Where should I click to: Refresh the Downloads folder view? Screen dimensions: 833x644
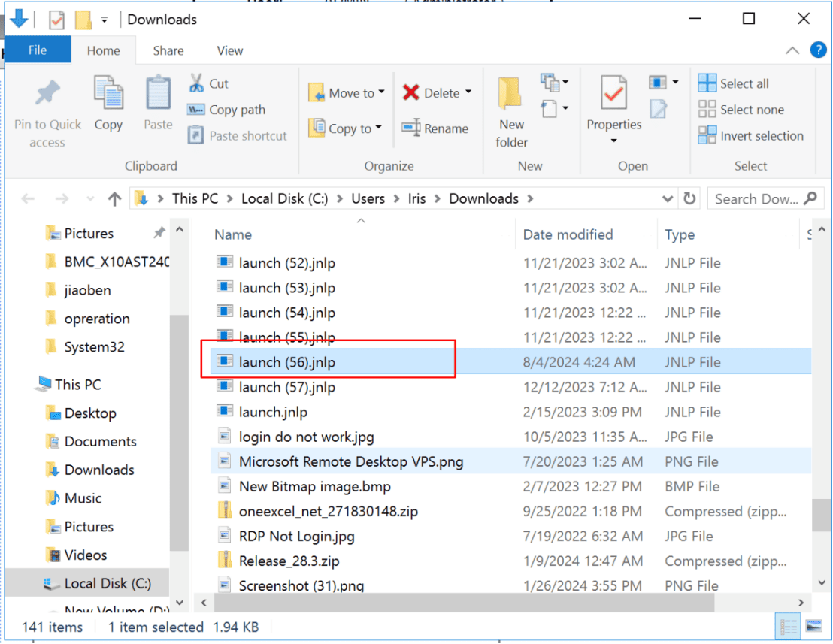coord(689,198)
